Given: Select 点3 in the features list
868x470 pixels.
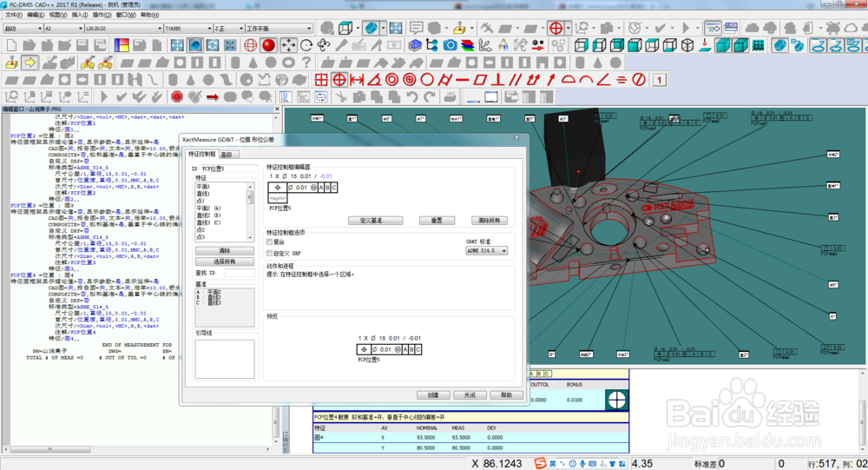Looking at the screenshot, I should click(201, 237).
